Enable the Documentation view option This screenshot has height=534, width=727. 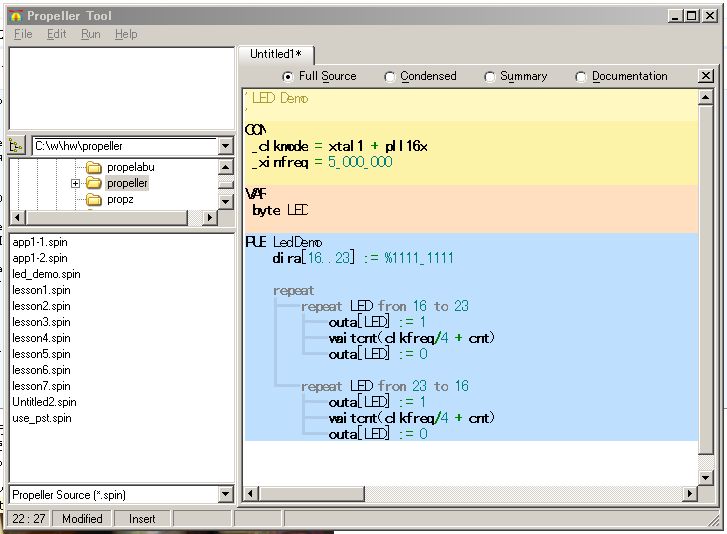pyautogui.click(x=581, y=77)
